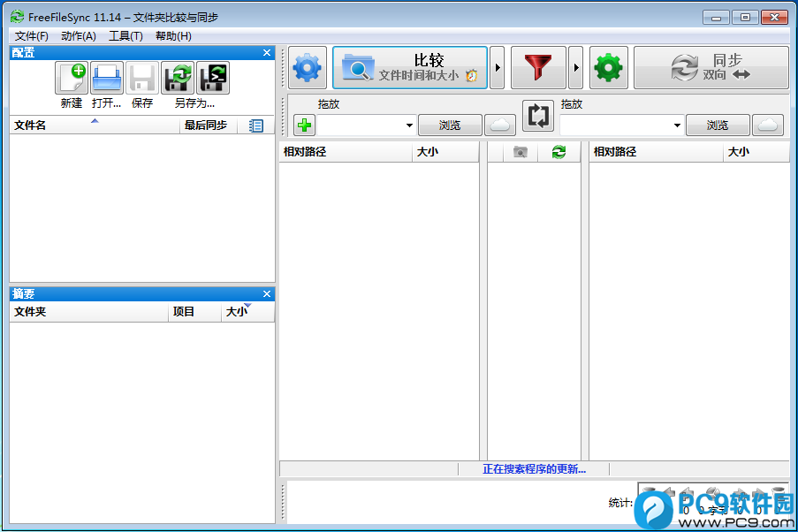This screenshot has height=532, width=798.
Task: Open right folder path dropdown
Action: click(677, 125)
